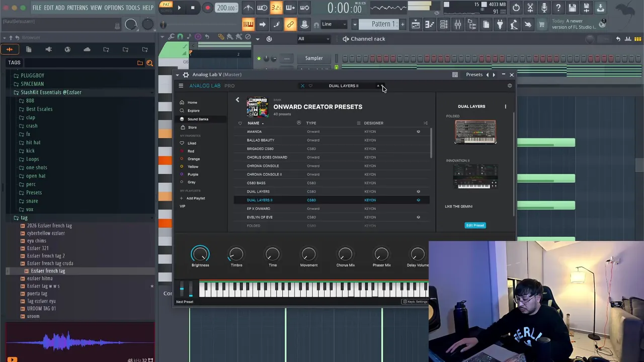The image size is (644, 362).
Task: Click the Edit Preset button
Action: 475,225
